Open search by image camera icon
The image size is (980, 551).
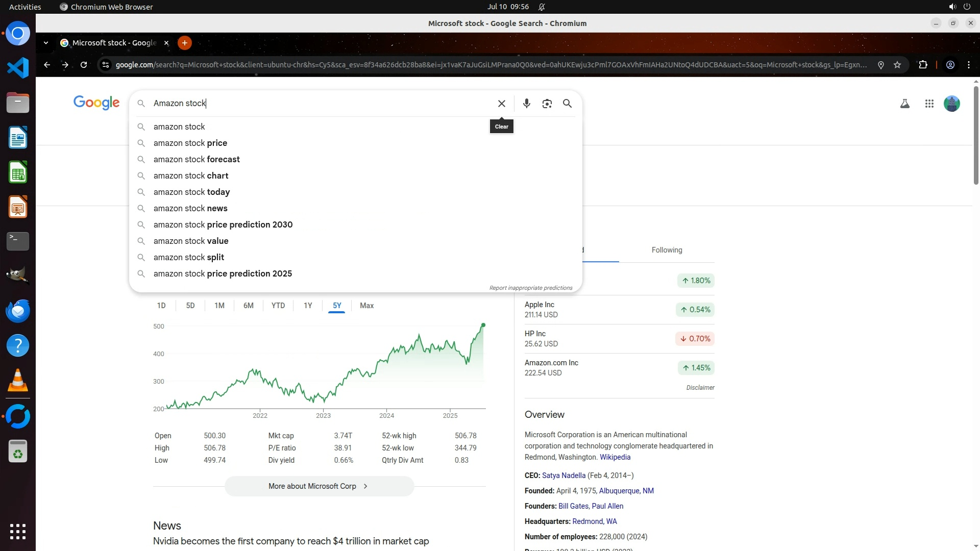pyautogui.click(x=547, y=104)
